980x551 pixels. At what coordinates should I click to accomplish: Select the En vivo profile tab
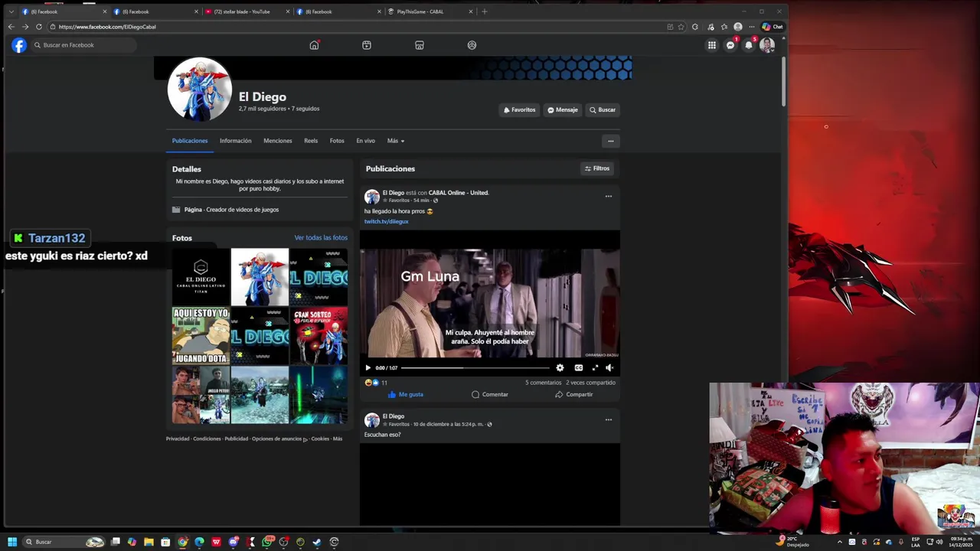365,141
